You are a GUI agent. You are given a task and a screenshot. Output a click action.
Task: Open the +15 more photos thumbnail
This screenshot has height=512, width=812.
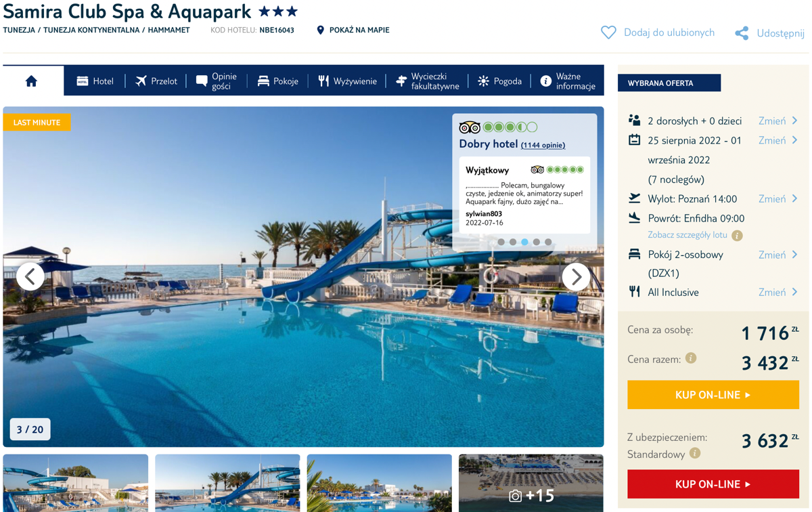[x=531, y=483]
